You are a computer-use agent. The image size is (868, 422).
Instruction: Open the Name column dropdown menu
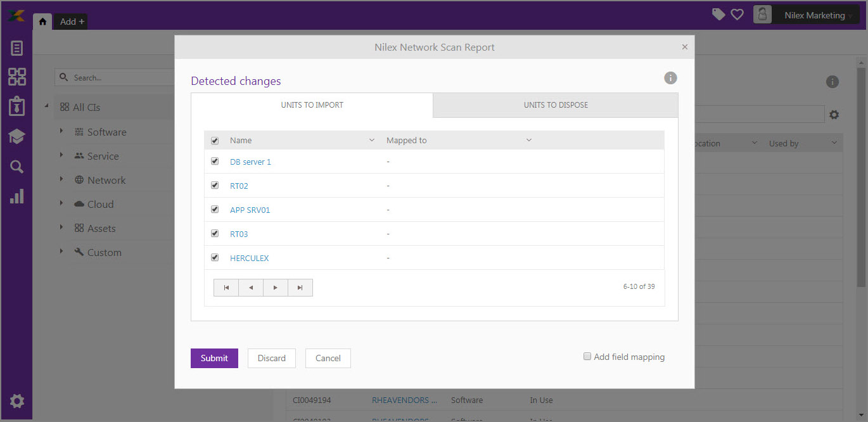point(372,140)
